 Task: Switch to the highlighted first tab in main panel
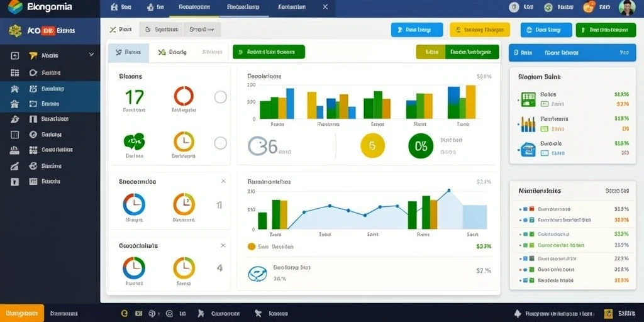[x=128, y=52]
